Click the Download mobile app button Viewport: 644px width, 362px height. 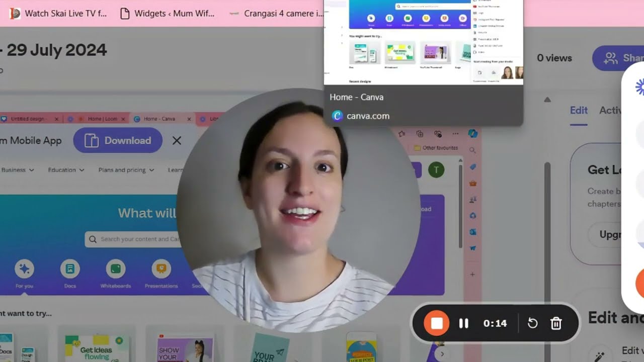pyautogui.click(x=118, y=140)
